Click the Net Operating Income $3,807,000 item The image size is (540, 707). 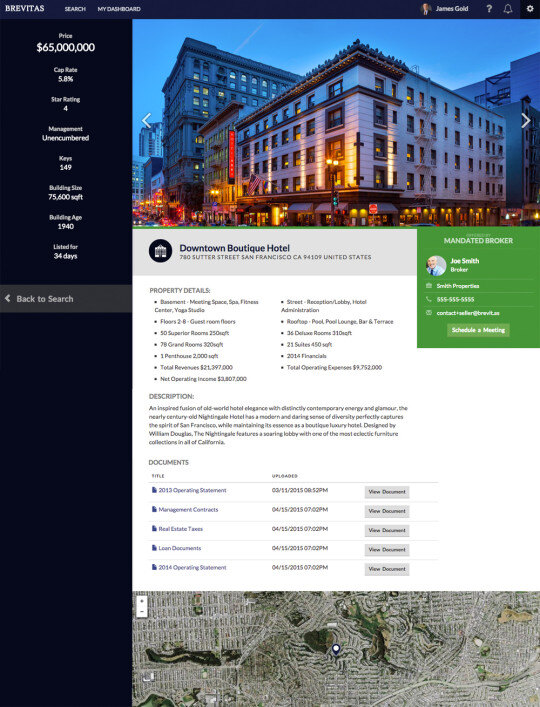(x=203, y=379)
